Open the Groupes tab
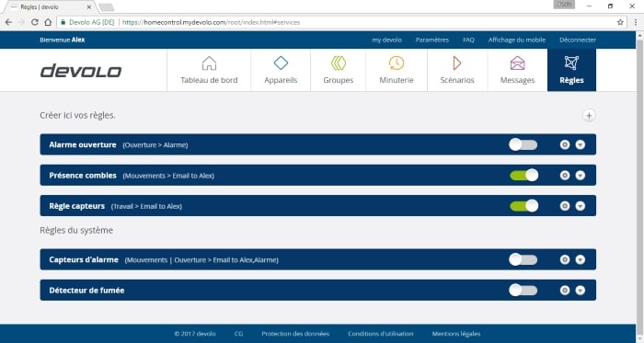The width and height of the screenshot is (644, 343). [338, 70]
